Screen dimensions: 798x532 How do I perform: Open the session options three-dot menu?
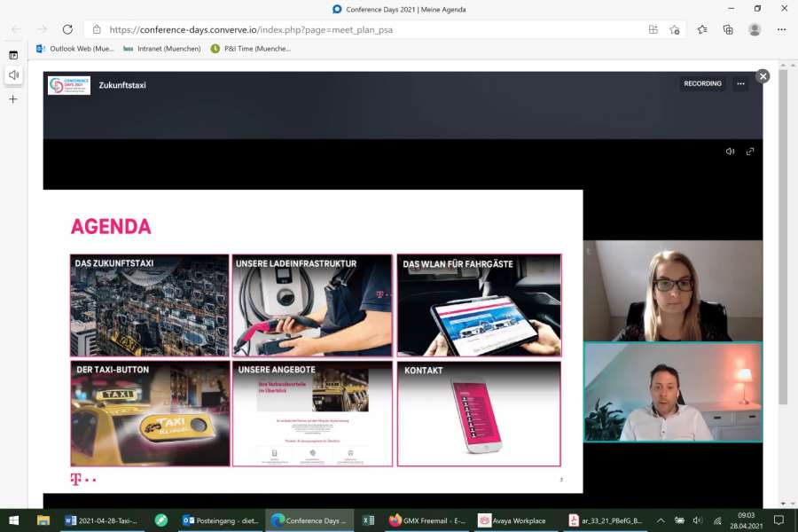point(740,83)
